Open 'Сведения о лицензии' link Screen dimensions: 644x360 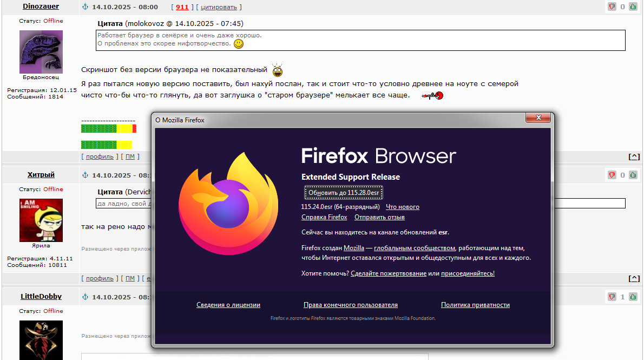click(x=228, y=305)
